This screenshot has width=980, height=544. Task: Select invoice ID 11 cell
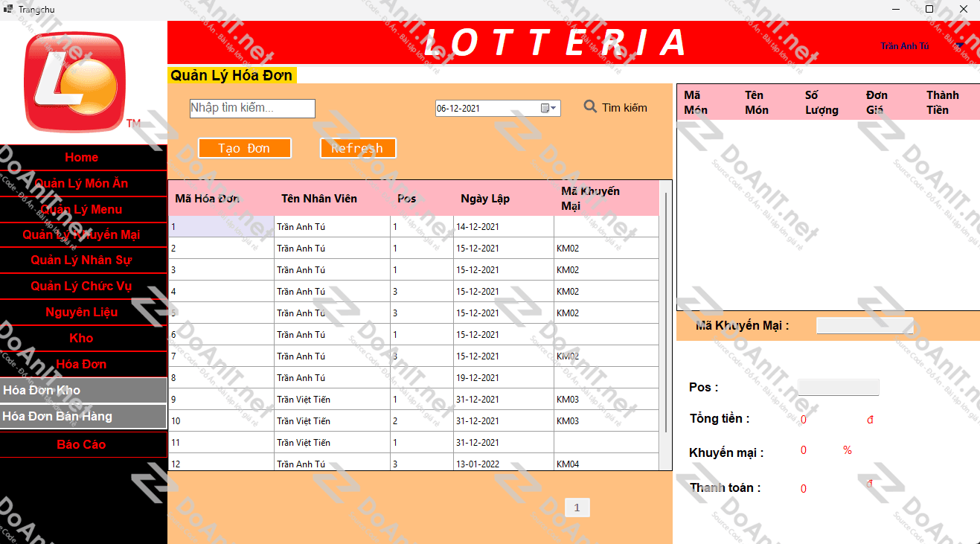pyautogui.click(x=222, y=443)
